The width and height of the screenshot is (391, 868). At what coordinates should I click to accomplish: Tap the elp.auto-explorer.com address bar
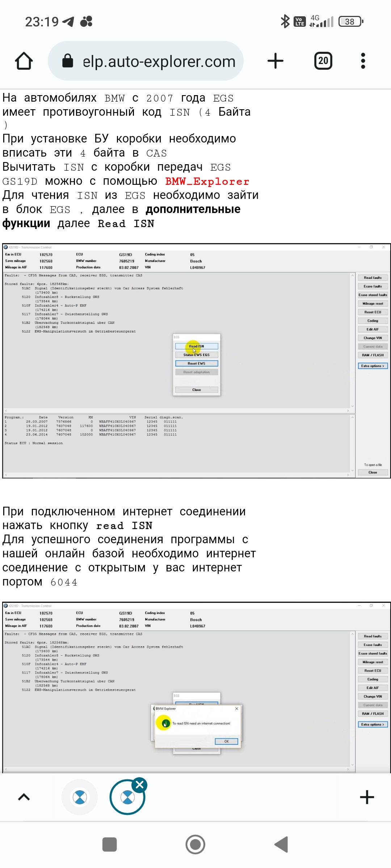click(x=159, y=61)
